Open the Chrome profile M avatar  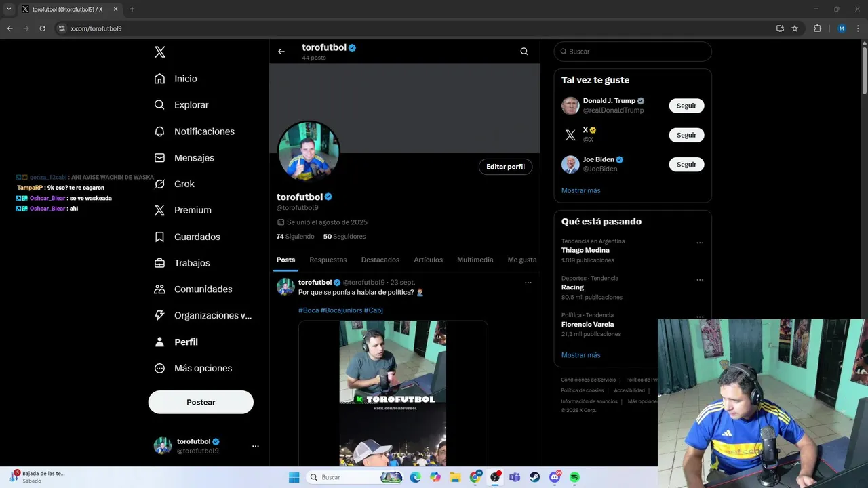[x=842, y=28]
